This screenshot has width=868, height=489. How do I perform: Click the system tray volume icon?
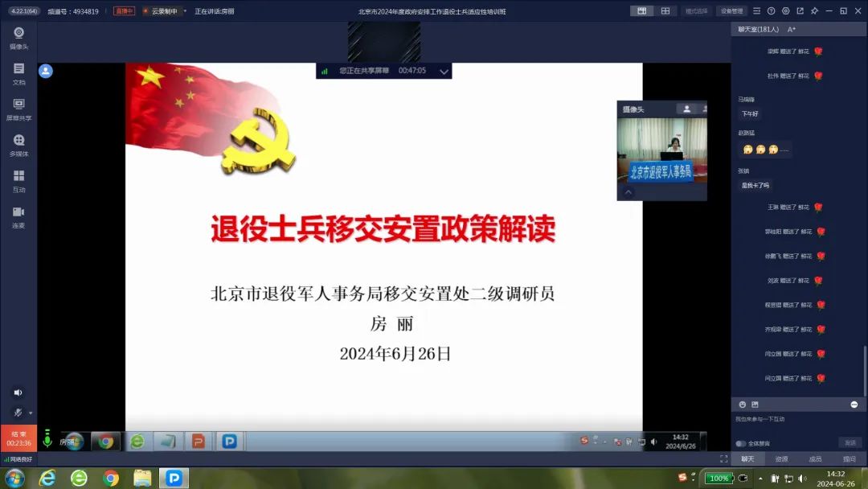(x=803, y=479)
